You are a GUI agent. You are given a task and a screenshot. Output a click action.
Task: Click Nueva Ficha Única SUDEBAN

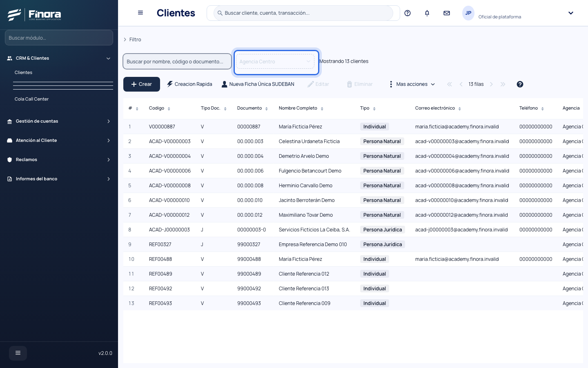coord(258,84)
